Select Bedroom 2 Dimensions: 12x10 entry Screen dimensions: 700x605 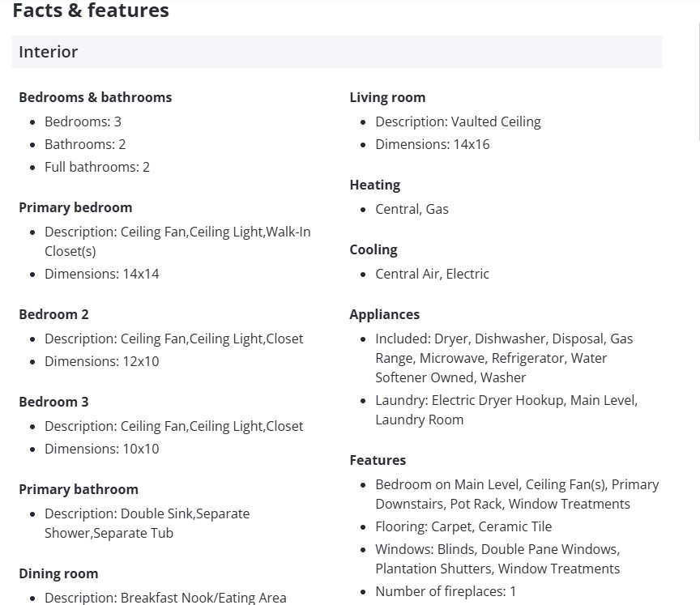102,361
